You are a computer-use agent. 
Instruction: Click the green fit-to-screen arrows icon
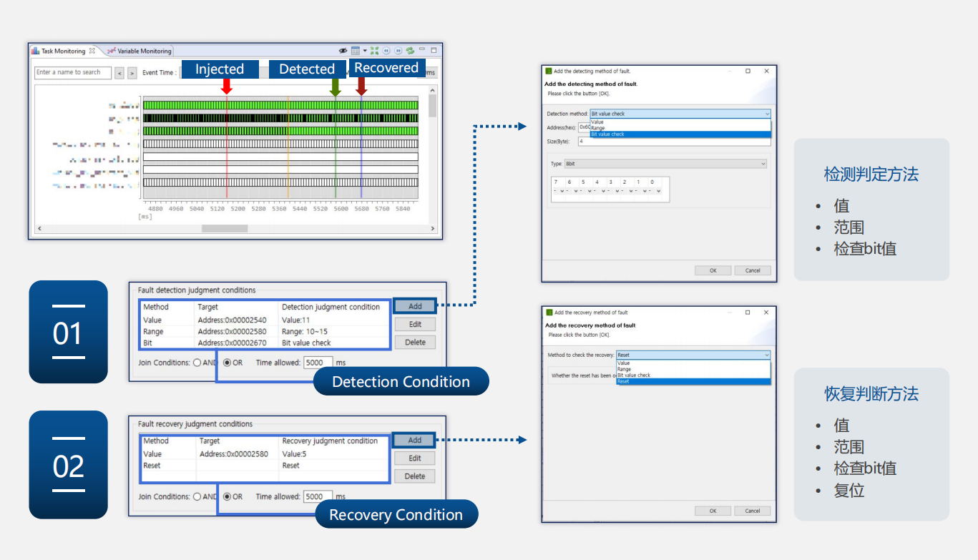click(x=374, y=51)
